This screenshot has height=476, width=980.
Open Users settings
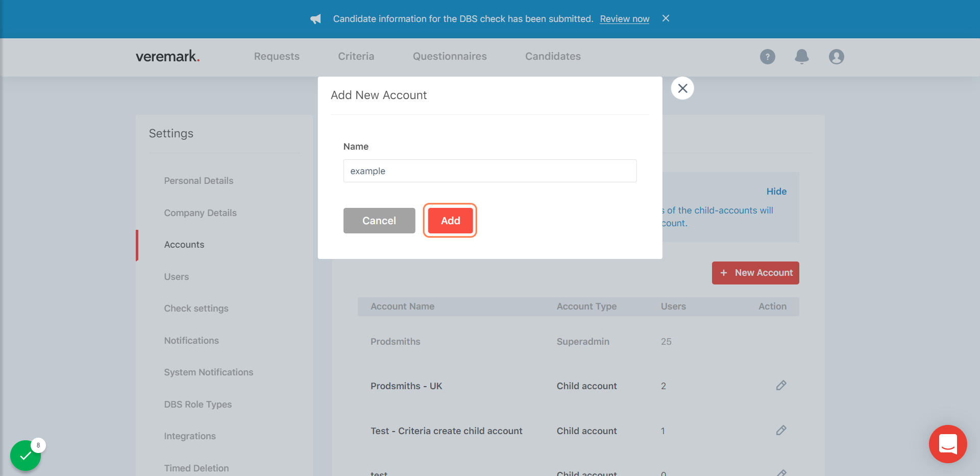(176, 277)
